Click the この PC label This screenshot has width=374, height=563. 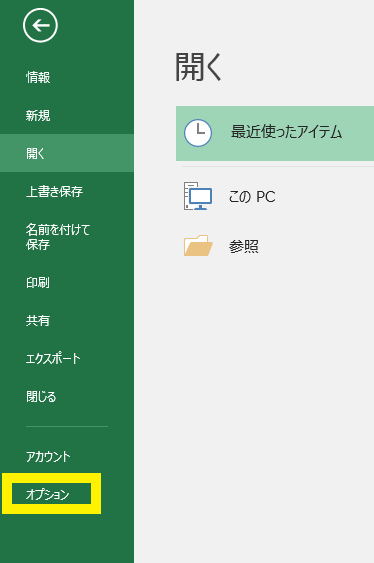point(252,196)
